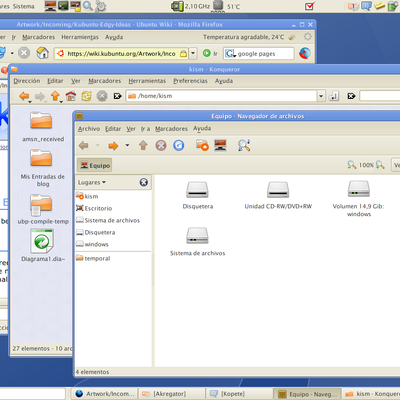The height and width of the screenshot is (400, 400).
Task: Open Preferencias menu in Konqueror
Action: pyautogui.click(x=190, y=81)
